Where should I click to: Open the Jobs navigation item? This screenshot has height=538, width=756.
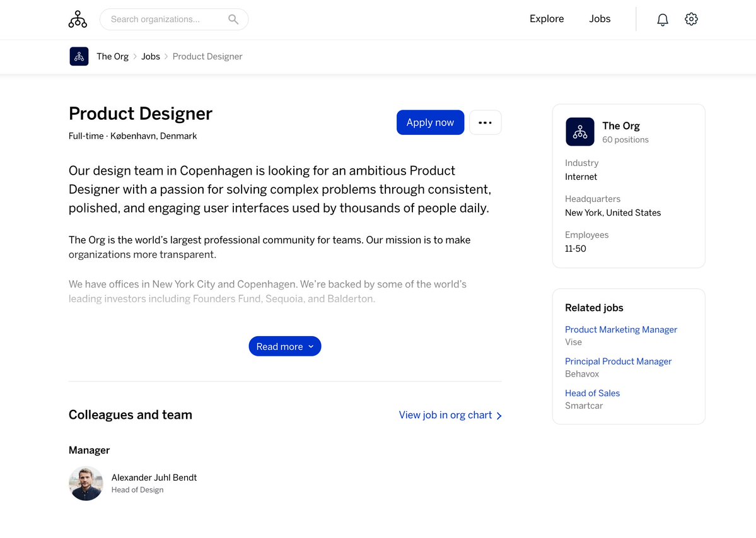click(x=600, y=19)
